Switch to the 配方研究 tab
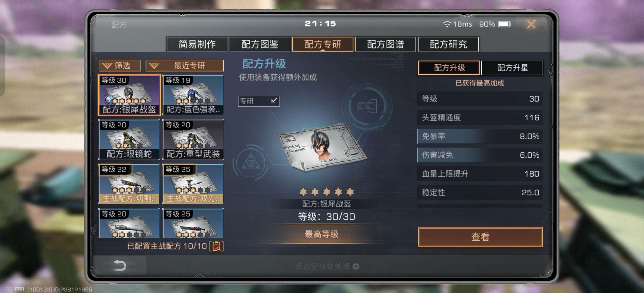 (x=448, y=44)
